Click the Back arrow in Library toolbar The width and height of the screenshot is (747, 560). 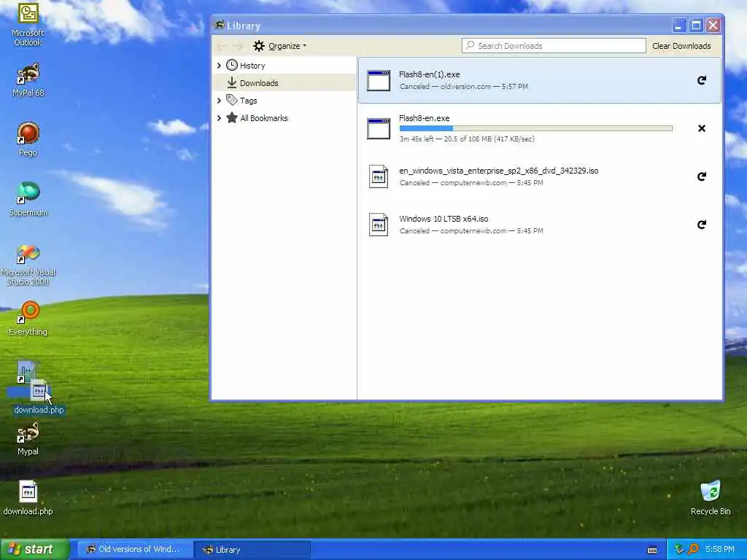(222, 46)
